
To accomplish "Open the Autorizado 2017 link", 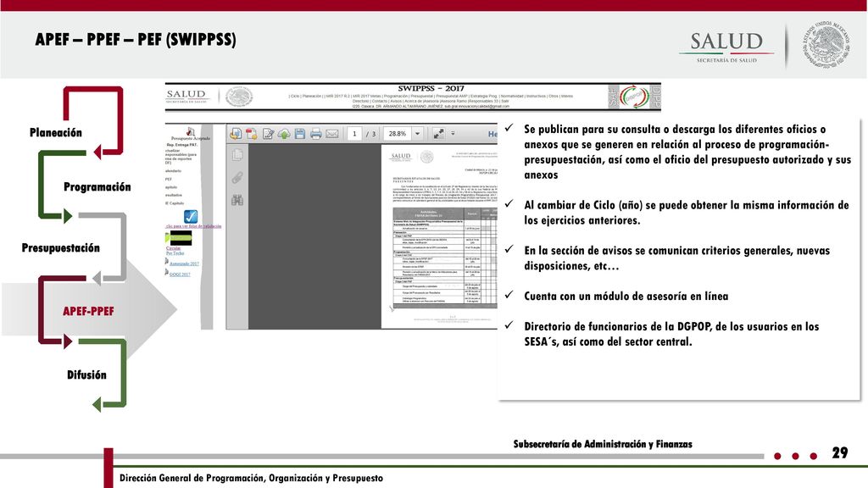I will pyautogui.click(x=184, y=263).
